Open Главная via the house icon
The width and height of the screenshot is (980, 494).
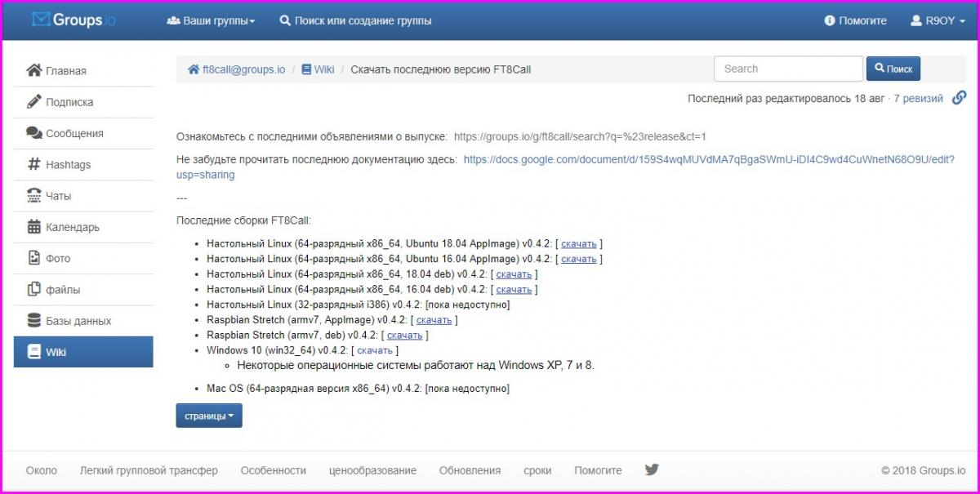click(x=34, y=70)
